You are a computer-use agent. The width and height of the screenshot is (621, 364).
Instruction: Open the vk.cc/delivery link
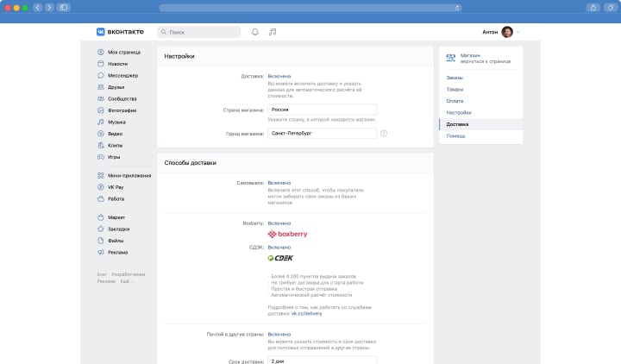click(x=288, y=315)
